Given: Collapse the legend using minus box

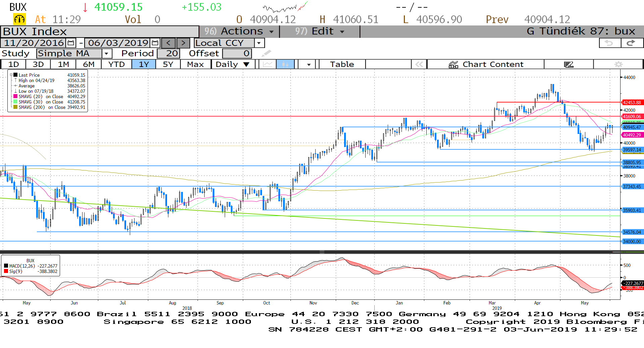Looking at the screenshot, I should 11,75.
